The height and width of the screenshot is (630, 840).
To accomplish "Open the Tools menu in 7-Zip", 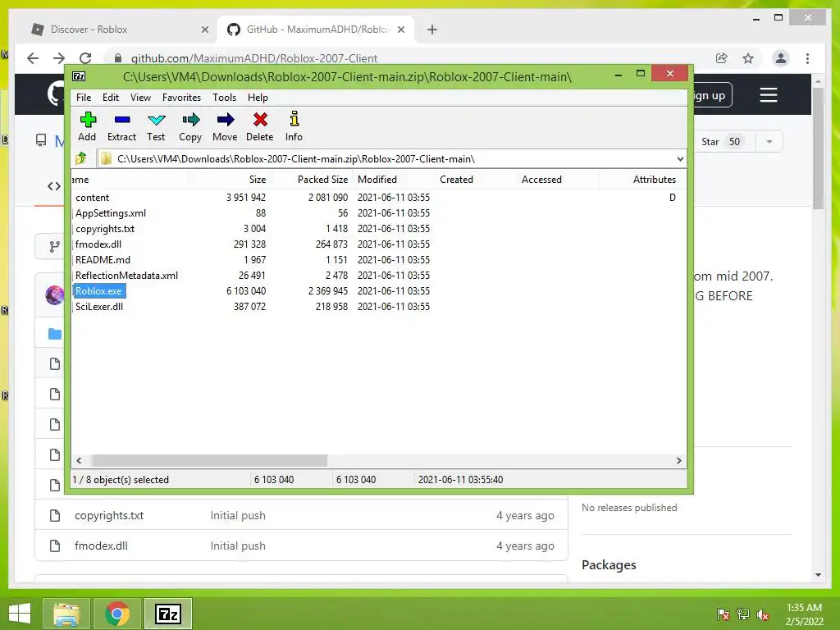I will click(x=224, y=98).
